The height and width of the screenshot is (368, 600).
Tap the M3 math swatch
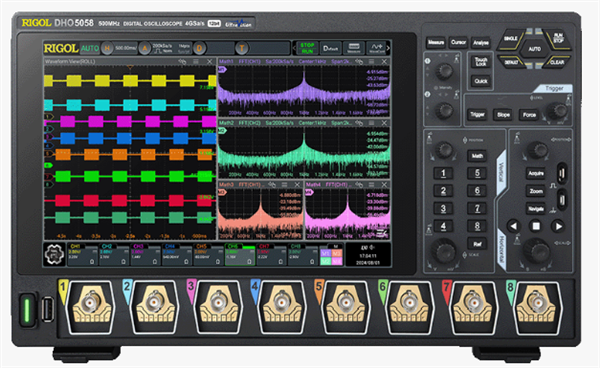tap(336, 253)
